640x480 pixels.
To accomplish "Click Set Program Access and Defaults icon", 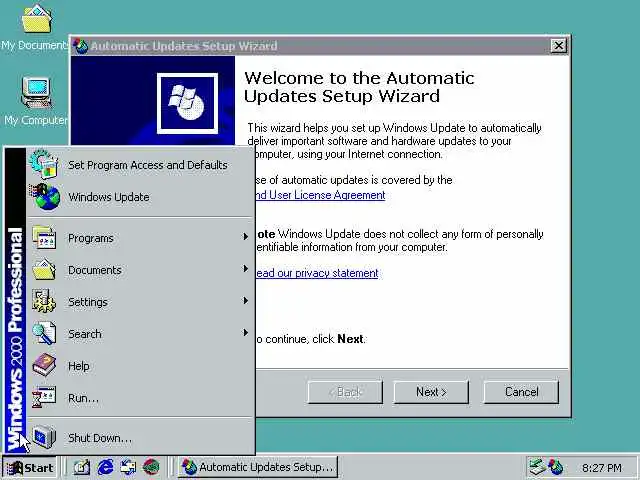I will (44, 164).
